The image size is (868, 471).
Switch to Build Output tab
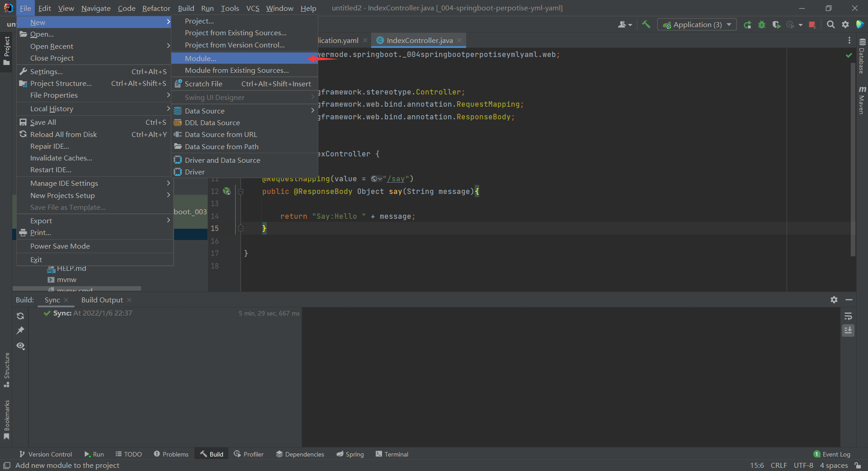click(x=102, y=300)
